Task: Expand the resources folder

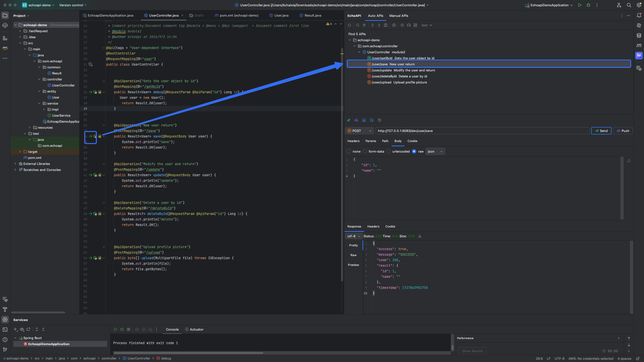Action: click(30, 127)
